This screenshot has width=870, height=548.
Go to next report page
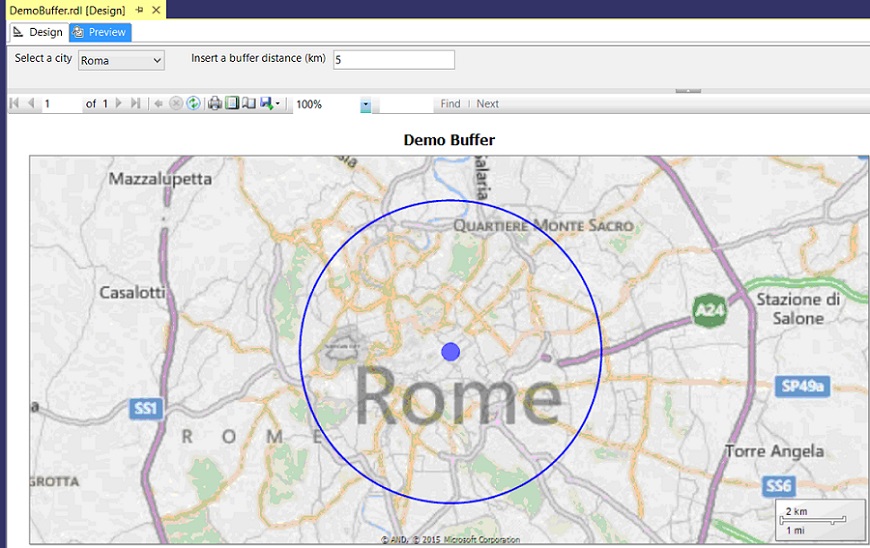(118, 103)
